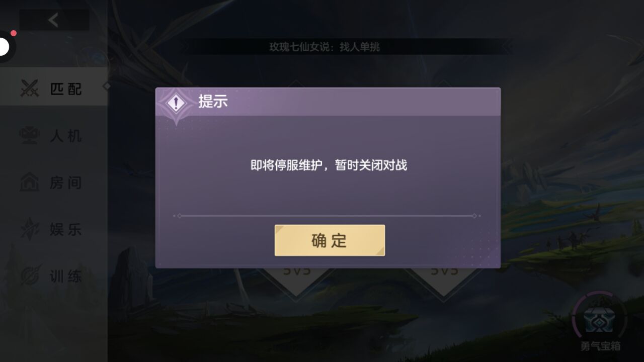Tap the floating recorder bubble with red dot
Screen dimensions: 644x362
[x=5, y=46]
